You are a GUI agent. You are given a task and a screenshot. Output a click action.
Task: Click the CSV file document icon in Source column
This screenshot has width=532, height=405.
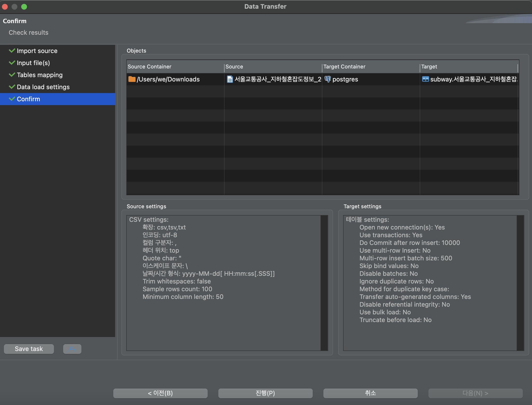click(230, 79)
